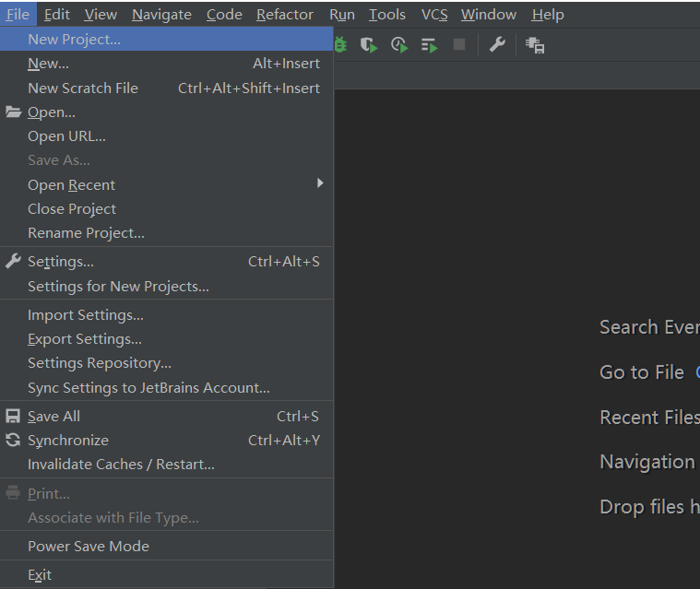Image resolution: width=700 pixels, height=589 pixels.
Task: Click the Project Structure toolbar icon
Action: point(535,44)
